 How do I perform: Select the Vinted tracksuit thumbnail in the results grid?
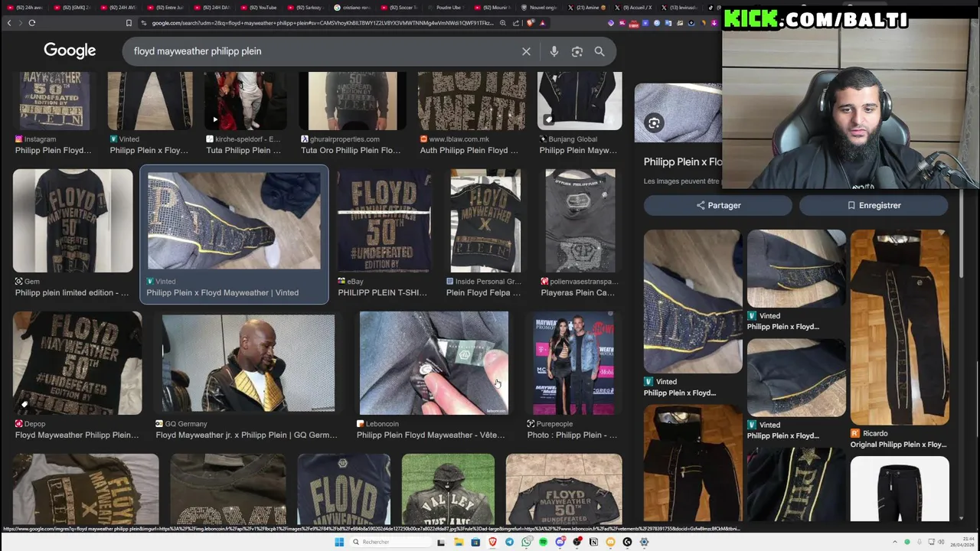point(234,220)
